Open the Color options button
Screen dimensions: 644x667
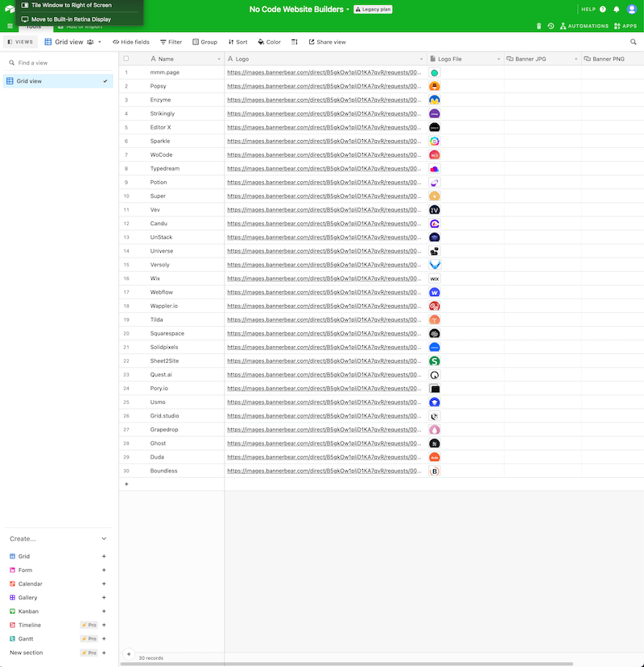click(269, 42)
